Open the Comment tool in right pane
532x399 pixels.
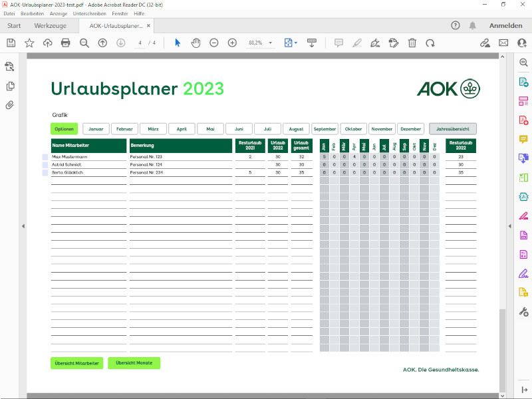pyautogui.click(x=523, y=139)
